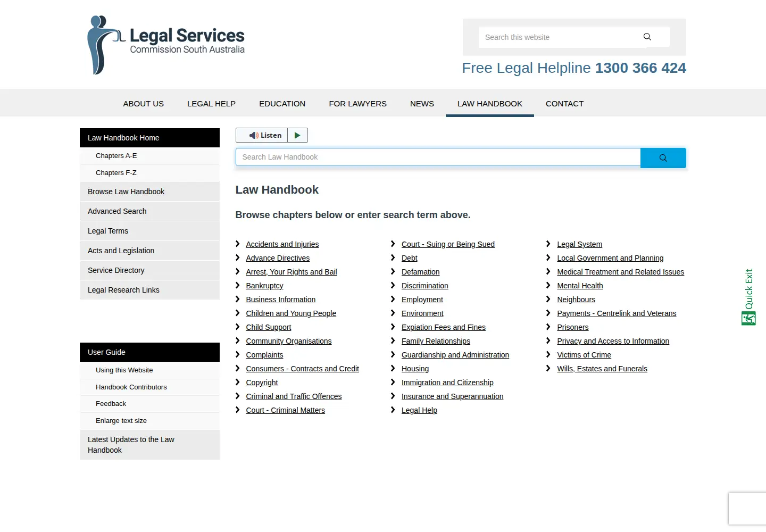Open the About Us menu
The image size is (766, 532).
(x=144, y=104)
